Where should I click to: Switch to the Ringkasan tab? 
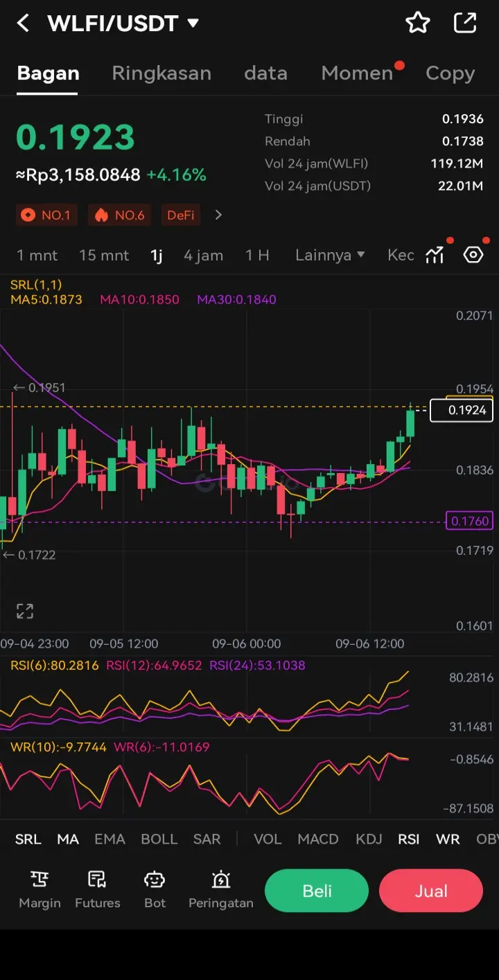pos(161,73)
